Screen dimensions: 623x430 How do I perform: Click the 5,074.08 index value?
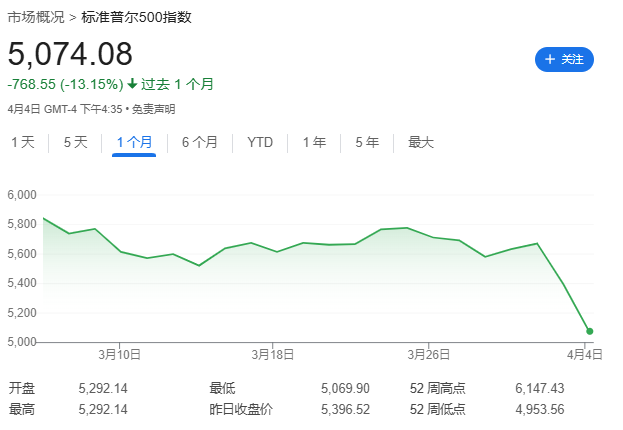70,54
